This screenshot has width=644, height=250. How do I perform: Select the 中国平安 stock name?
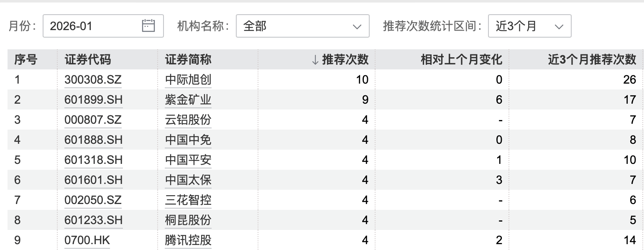(187, 160)
